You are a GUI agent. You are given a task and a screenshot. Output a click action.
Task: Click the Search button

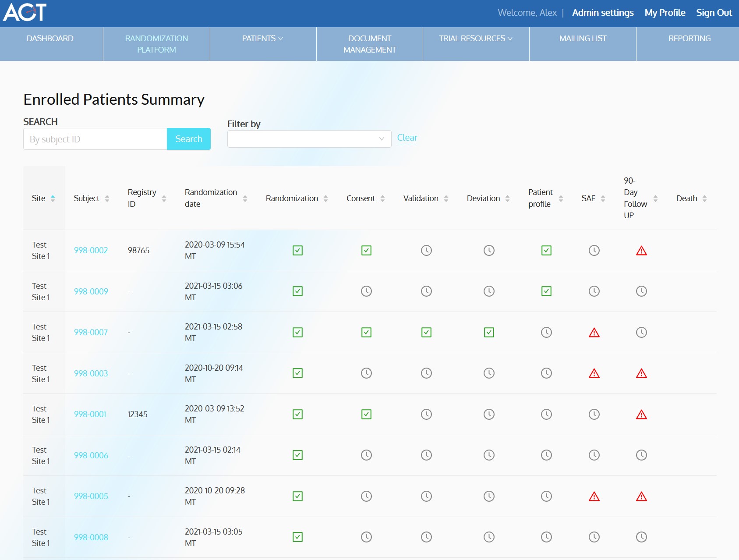click(x=189, y=139)
